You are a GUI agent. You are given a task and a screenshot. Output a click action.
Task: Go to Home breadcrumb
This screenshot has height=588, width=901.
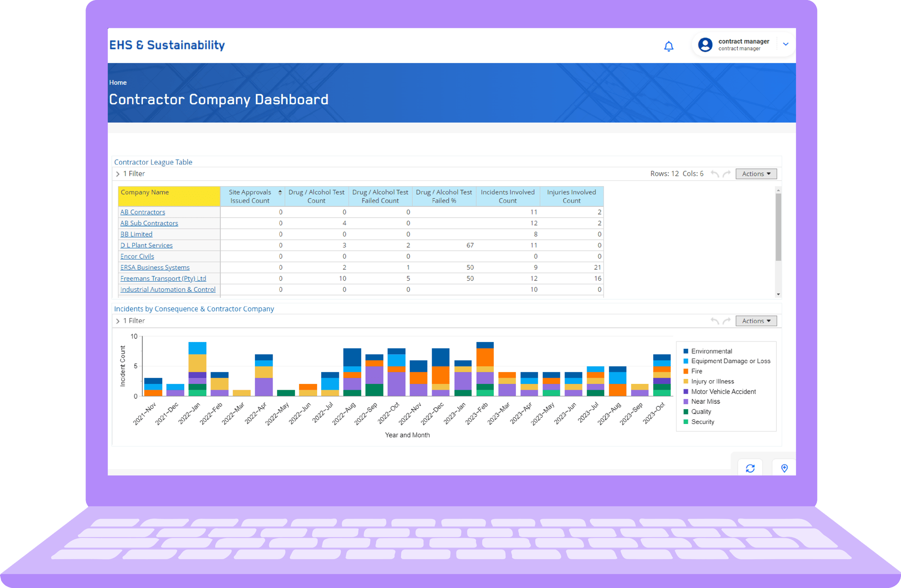point(118,82)
